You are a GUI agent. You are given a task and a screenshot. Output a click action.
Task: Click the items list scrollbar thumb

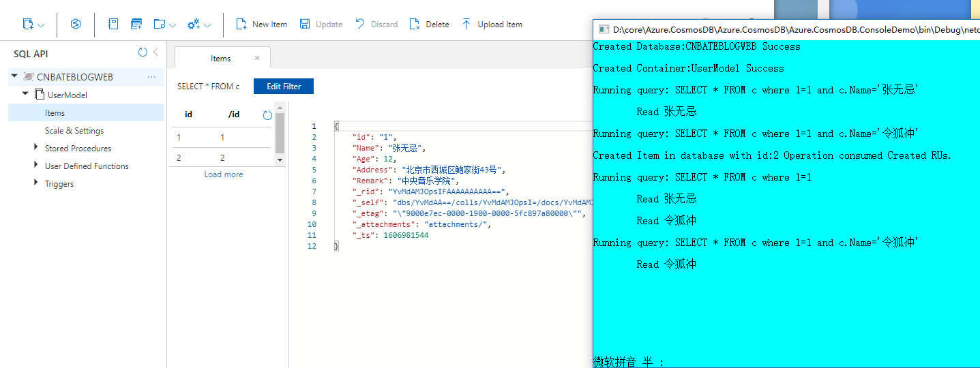coord(280,133)
